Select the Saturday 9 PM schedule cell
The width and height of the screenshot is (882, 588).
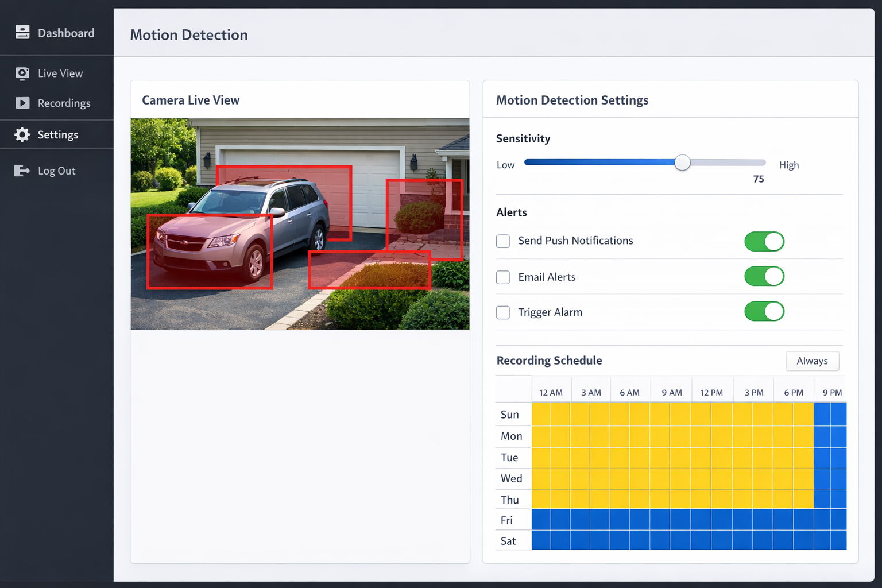(x=822, y=540)
